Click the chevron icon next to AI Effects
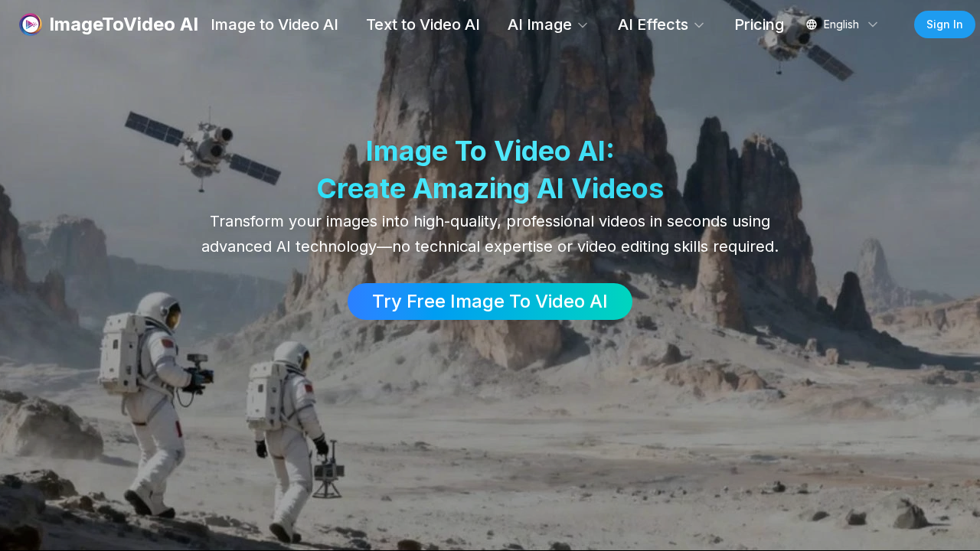 pos(700,25)
